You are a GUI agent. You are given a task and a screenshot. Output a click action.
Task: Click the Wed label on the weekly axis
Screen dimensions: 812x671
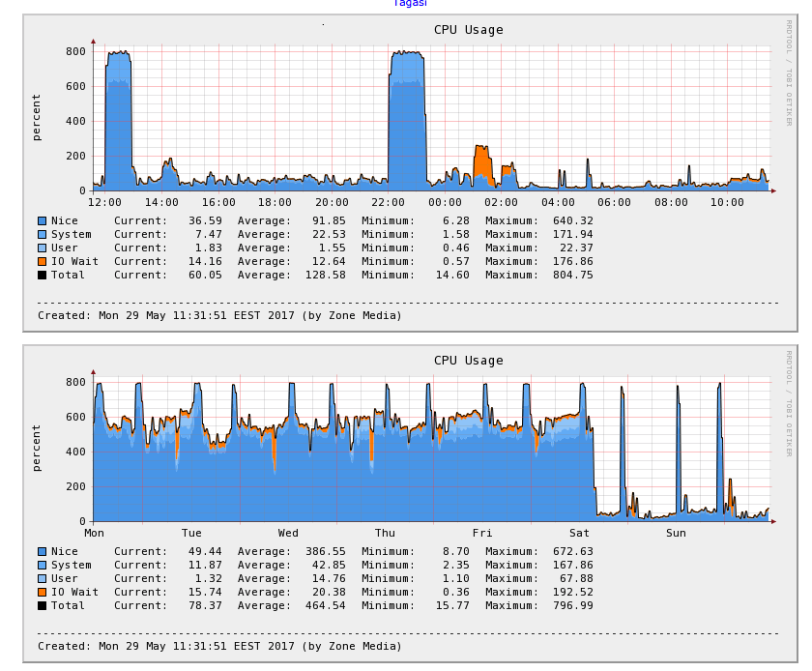[x=288, y=533]
